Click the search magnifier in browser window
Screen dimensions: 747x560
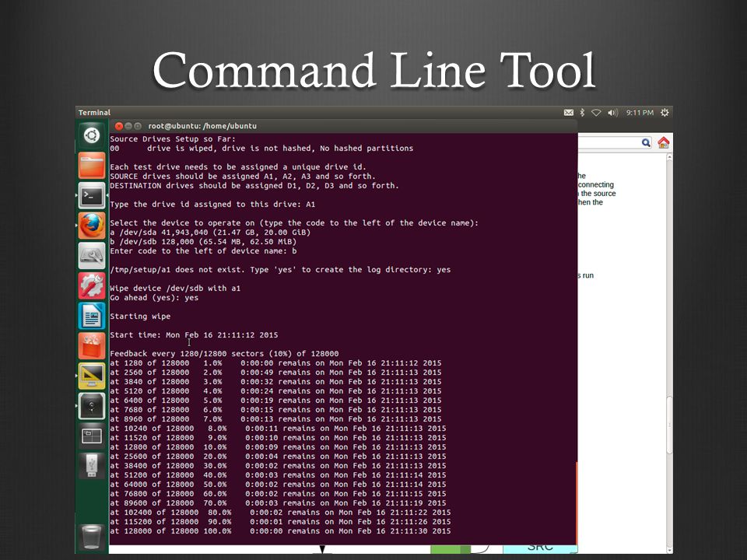[646, 142]
